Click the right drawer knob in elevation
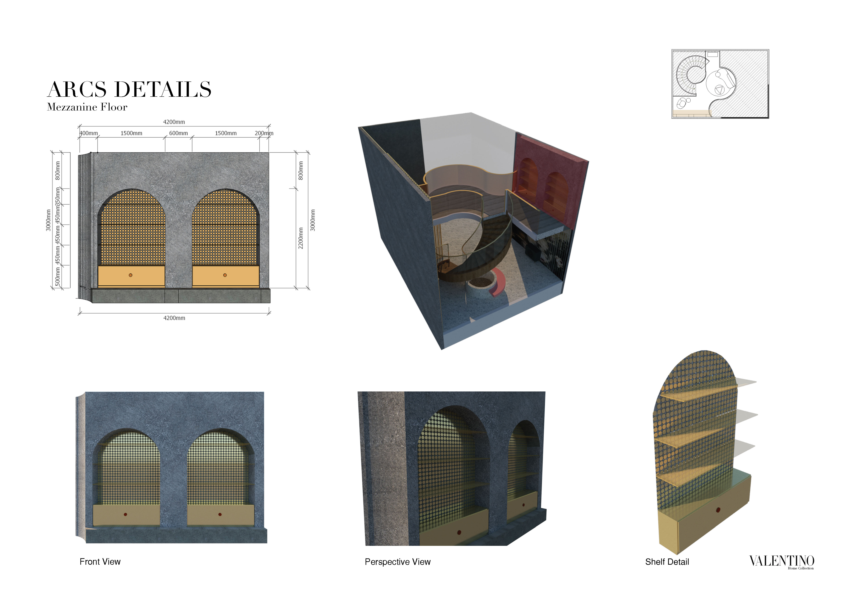864x616 pixels. pyautogui.click(x=225, y=275)
